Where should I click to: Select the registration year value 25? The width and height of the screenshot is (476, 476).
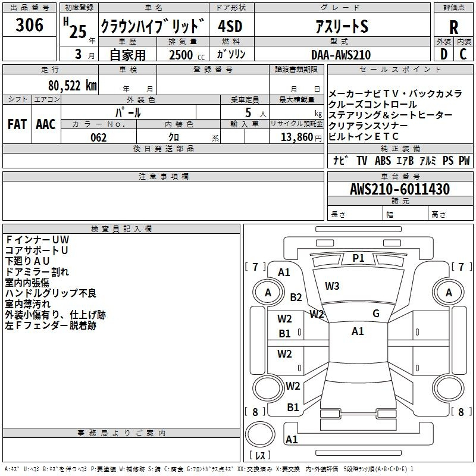tap(78, 32)
